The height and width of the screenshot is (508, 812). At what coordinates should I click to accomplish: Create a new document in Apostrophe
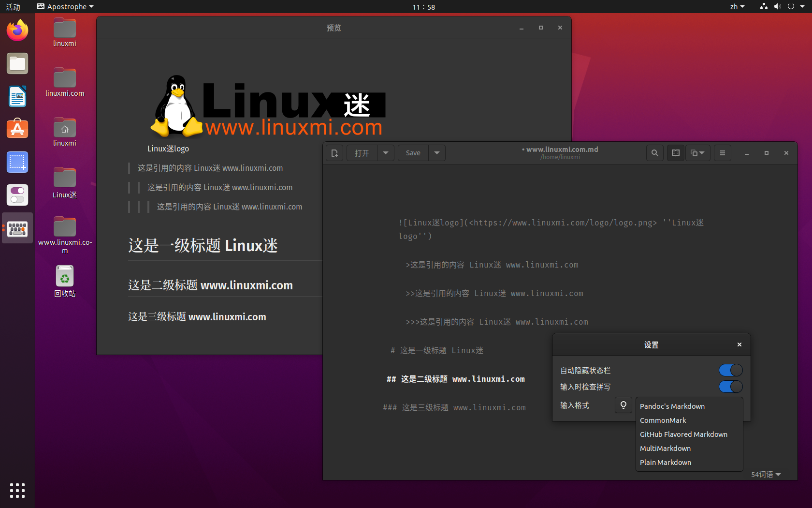[x=334, y=153]
